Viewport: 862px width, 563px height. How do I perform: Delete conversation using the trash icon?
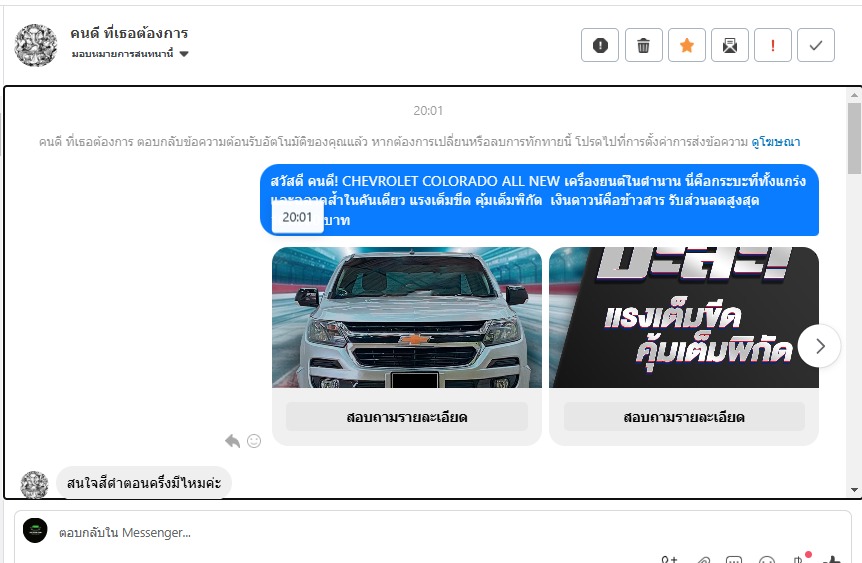click(x=643, y=45)
